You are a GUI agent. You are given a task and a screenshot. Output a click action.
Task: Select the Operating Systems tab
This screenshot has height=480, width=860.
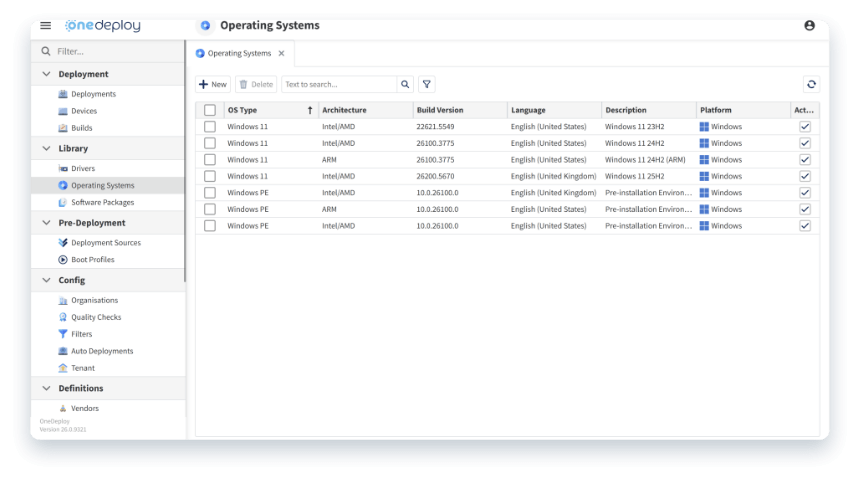(238, 53)
